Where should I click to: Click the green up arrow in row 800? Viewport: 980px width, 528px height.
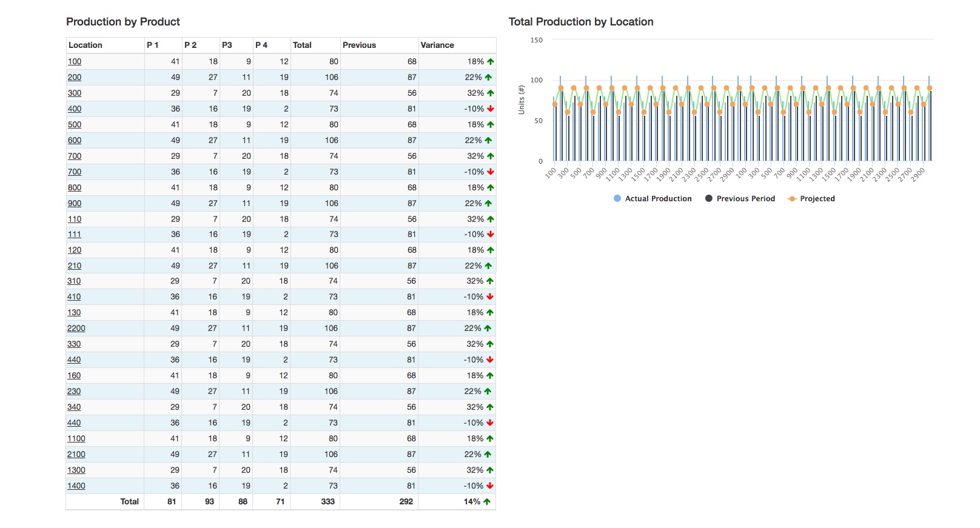(x=491, y=187)
